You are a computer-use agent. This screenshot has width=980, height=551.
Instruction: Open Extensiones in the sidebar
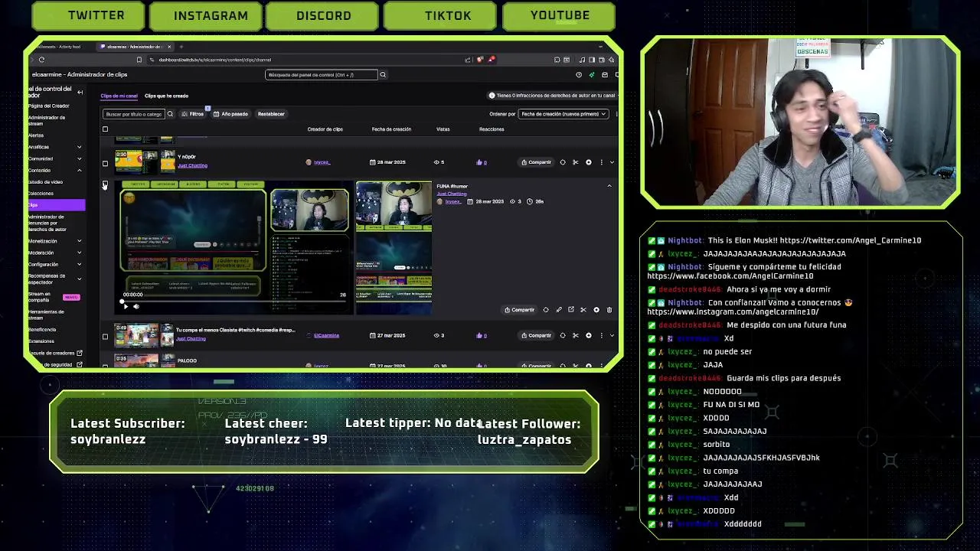tap(41, 341)
